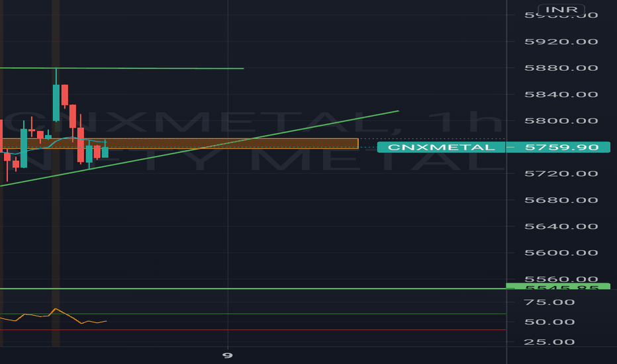
Task: Click the RSI 75.00 scale label
Action: (549, 302)
